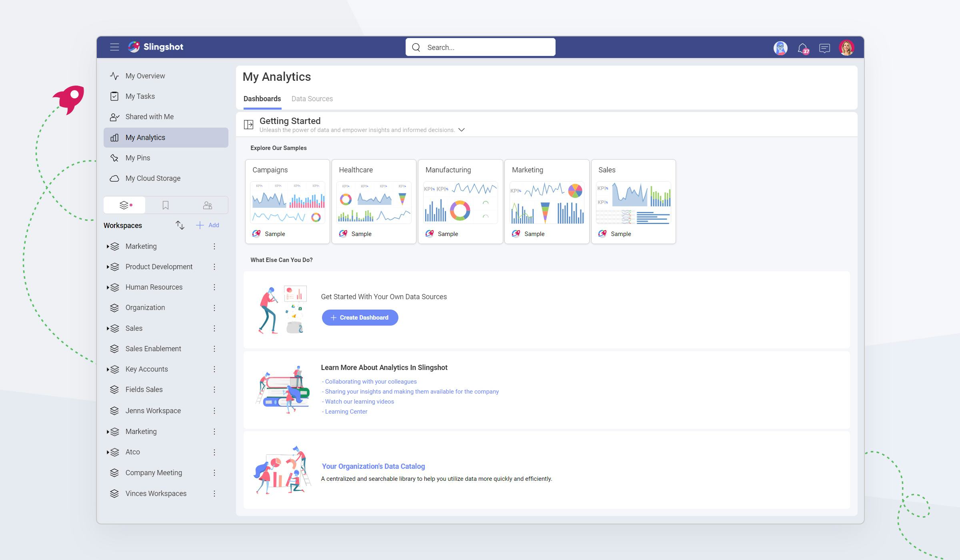960x560 pixels.
Task: Open the Manufacturing sample dashboard thumbnail
Action: 460,202
